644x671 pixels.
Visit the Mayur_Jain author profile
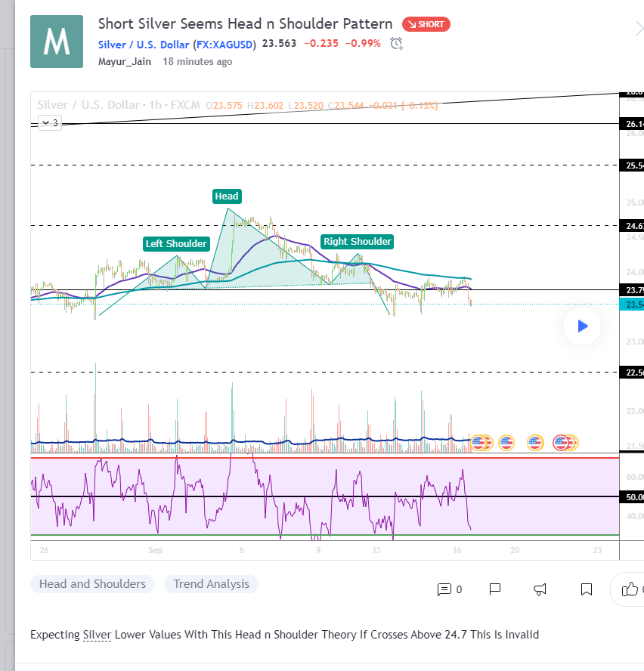click(x=125, y=62)
